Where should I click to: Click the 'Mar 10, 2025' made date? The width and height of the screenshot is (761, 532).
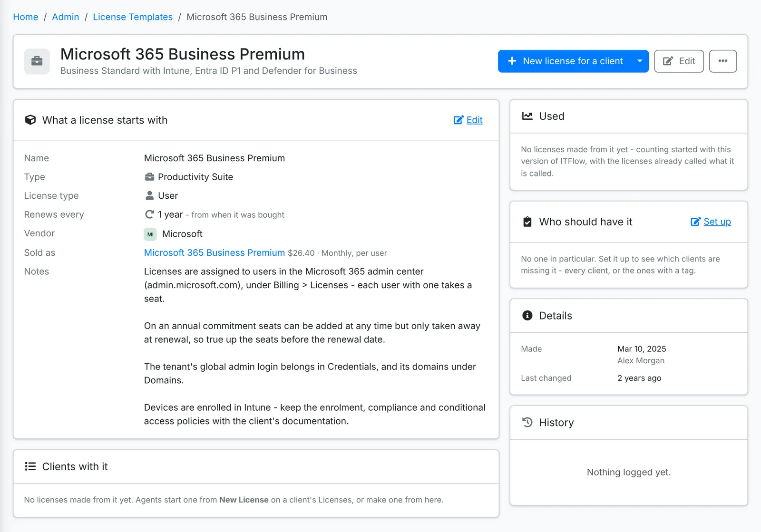coord(642,348)
